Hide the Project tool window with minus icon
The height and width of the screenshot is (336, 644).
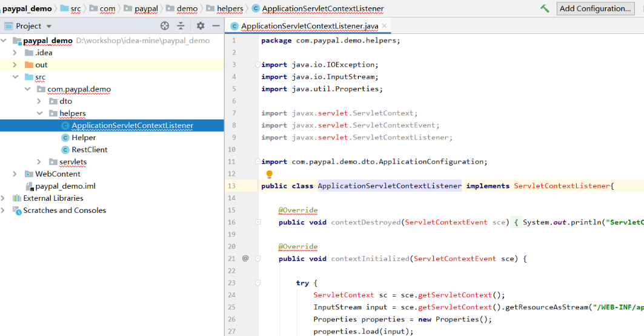pyautogui.click(x=216, y=26)
